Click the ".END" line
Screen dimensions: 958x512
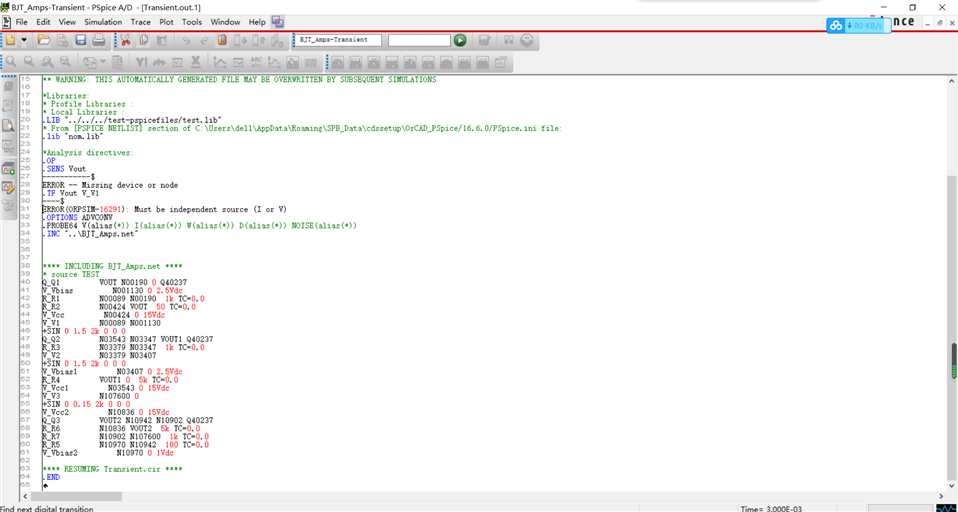click(51, 477)
